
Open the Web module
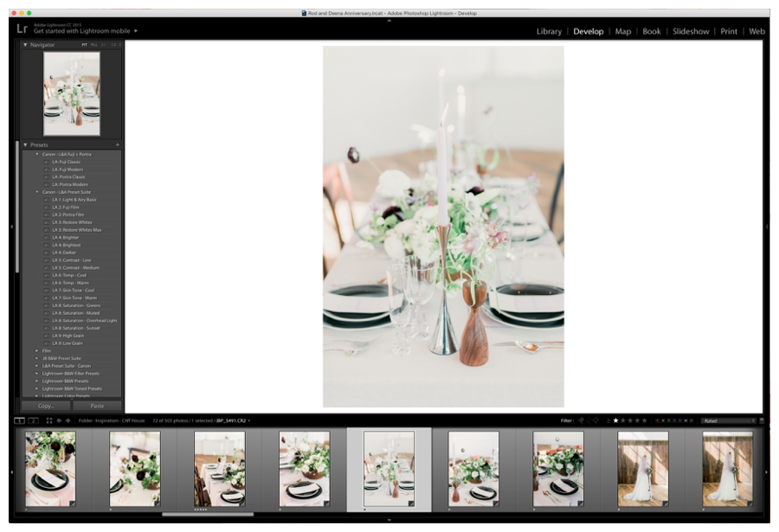756,31
